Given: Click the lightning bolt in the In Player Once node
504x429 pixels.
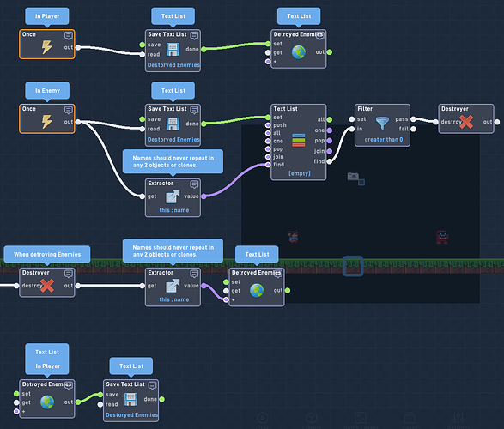Looking at the screenshot, I should (47, 47).
